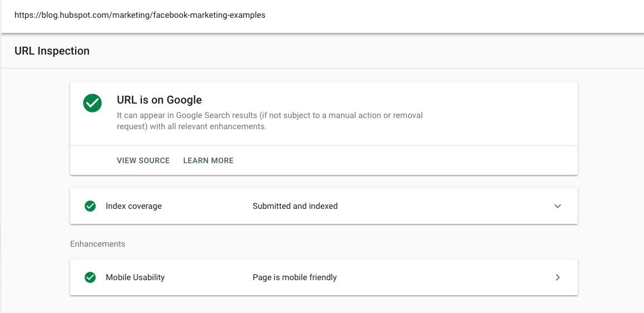Click the large green checkmark status icon
This screenshot has width=644, height=313.
click(92, 103)
